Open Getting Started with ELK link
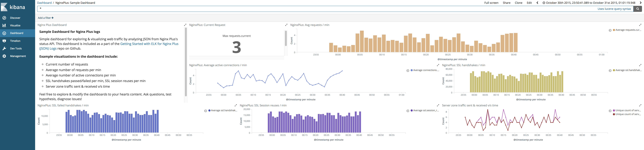Viewport: 644px width, 150px height. [149, 44]
